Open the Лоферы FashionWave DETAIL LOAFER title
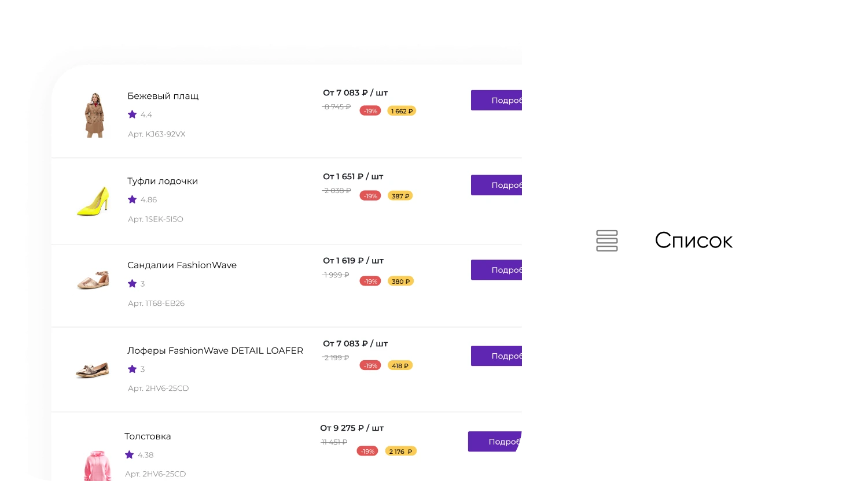This screenshot has height=481, width=868. pyautogui.click(x=215, y=350)
